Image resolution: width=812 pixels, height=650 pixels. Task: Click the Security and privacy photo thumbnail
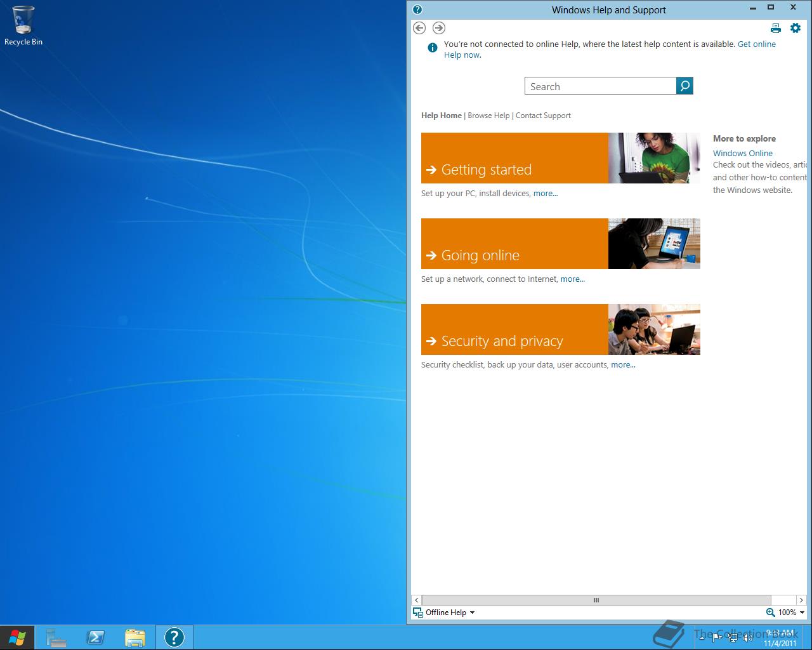(654, 329)
